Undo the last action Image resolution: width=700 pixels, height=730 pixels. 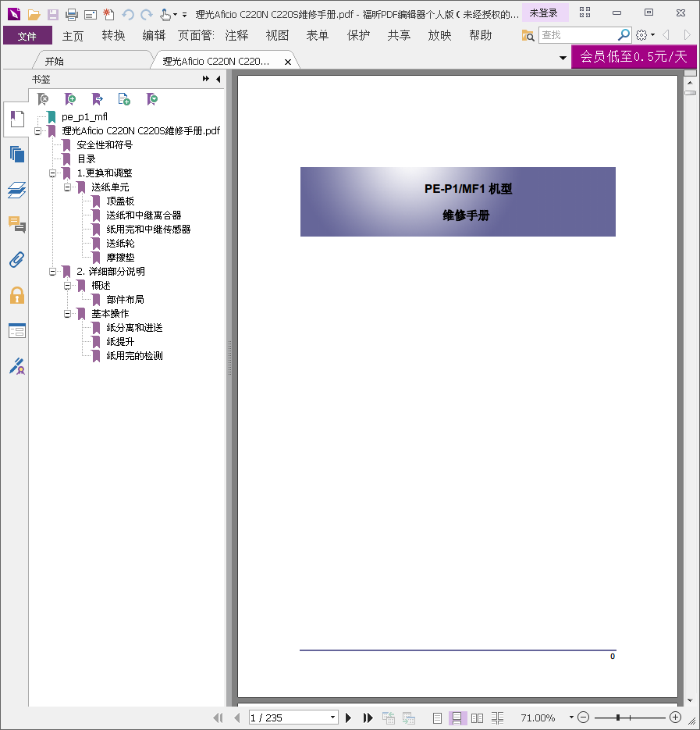(x=128, y=14)
